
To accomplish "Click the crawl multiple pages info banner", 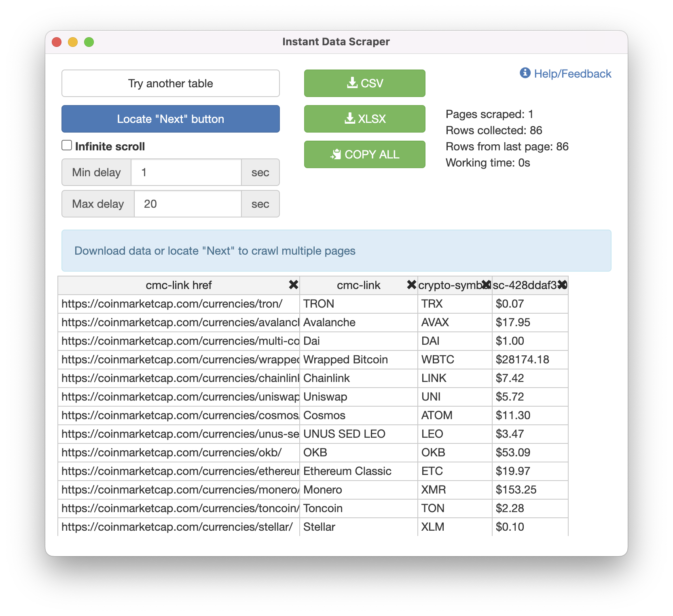I will 336,251.
